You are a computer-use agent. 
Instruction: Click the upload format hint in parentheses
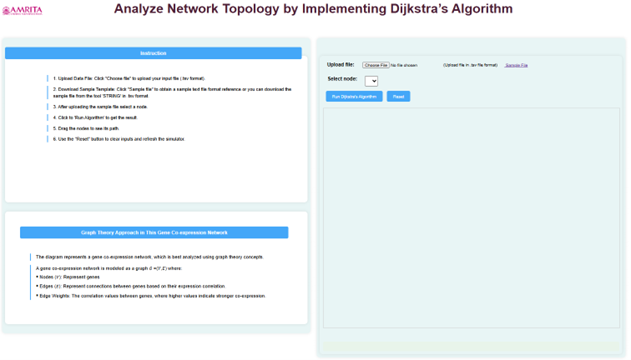point(470,65)
